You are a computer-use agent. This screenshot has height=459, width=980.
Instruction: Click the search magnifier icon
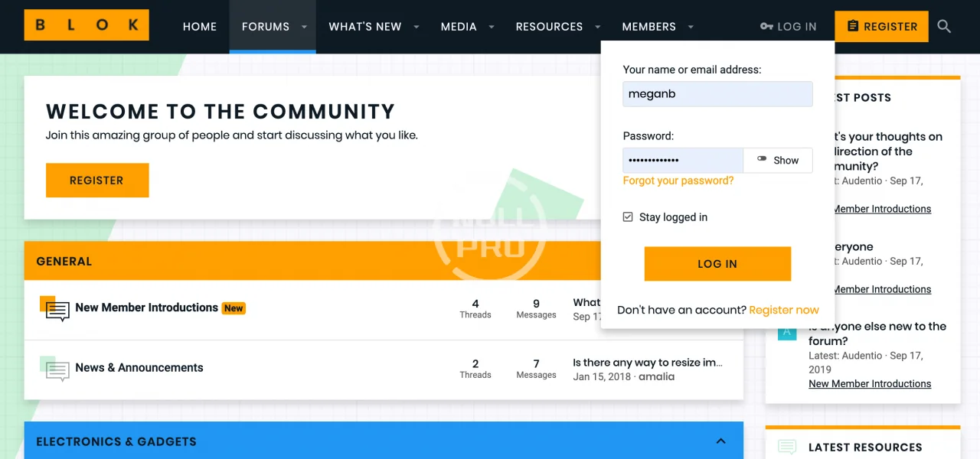tap(944, 27)
